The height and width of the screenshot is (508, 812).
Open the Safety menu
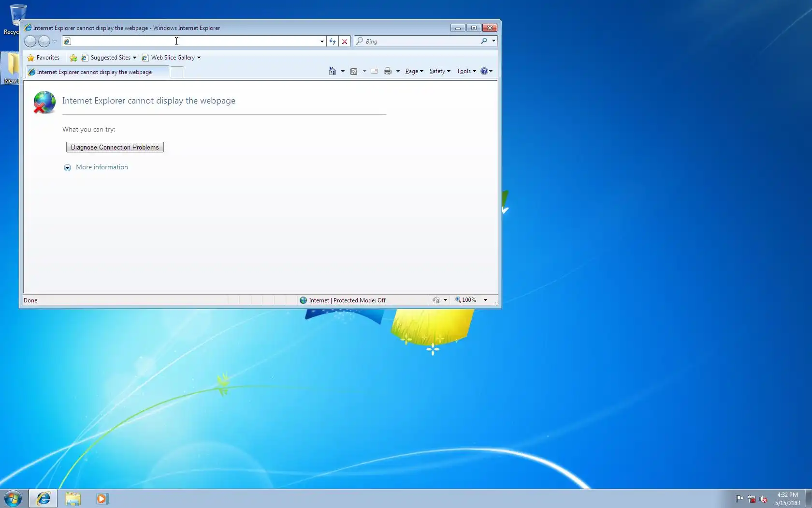[x=440, y=71]
